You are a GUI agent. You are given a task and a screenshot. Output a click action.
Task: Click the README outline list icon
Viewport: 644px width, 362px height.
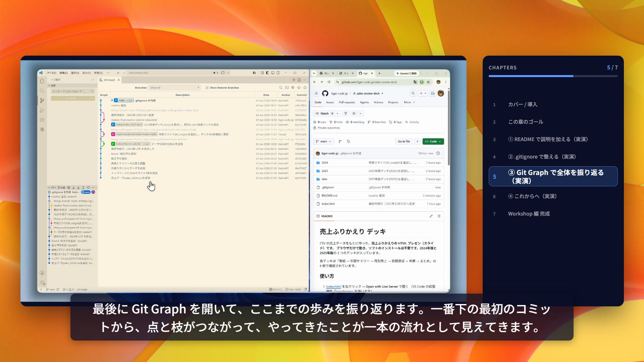pyautogui.click(x=439, y=216)
